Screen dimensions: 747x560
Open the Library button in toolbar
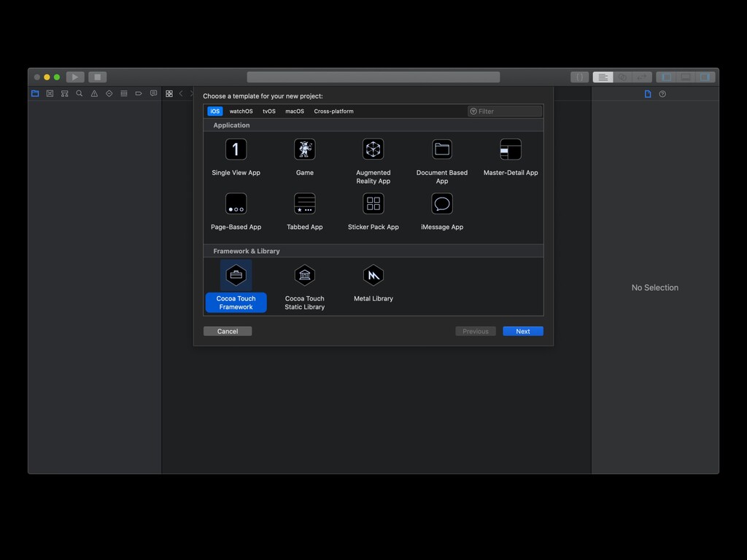[x=580, y=77]
